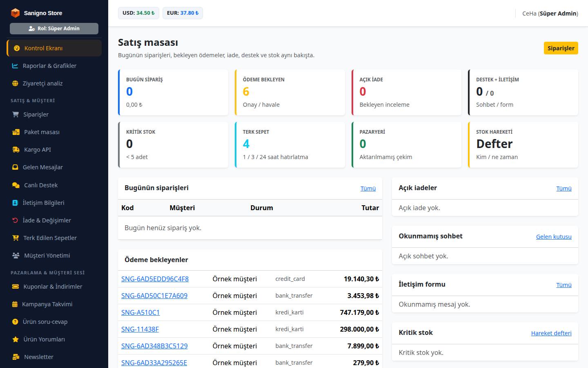This screenshot has width=588, height=368.
Task: Click the Ürün Yorumları star icon
Action: [x=16, y=339]
